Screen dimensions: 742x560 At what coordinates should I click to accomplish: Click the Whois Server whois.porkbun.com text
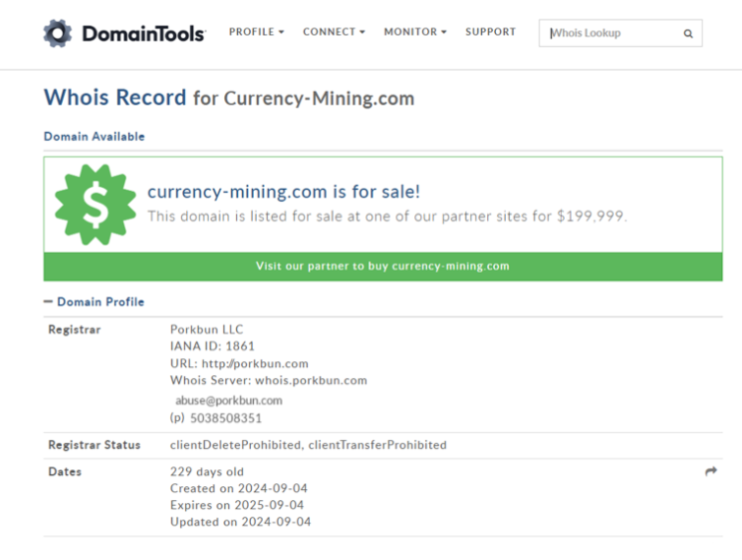pos(269,380)
